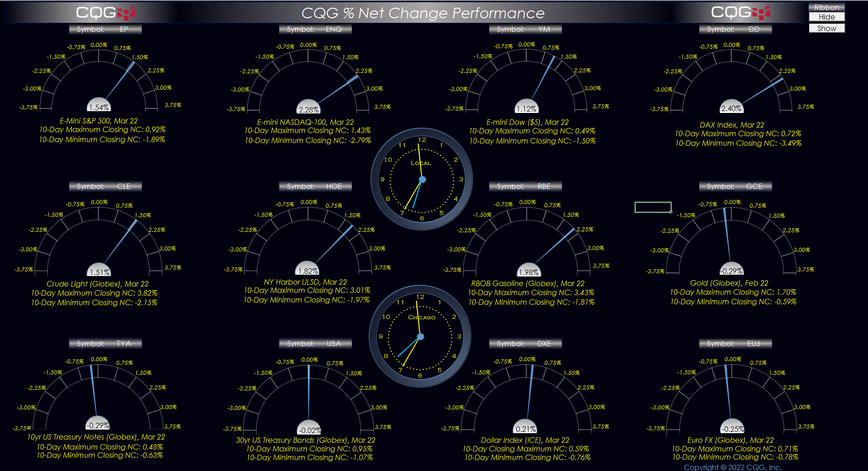The image size is (868, 471).
Task: Click the Ribbon Hide button
Action: pyautogui.click(x=827, y=17)
